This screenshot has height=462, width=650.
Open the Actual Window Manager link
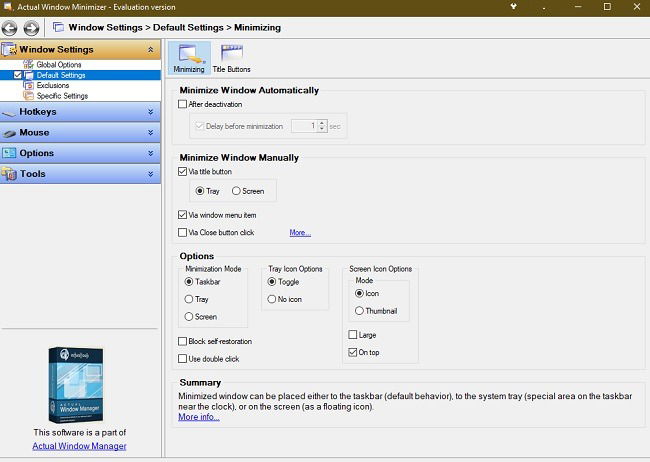[79, 446]
